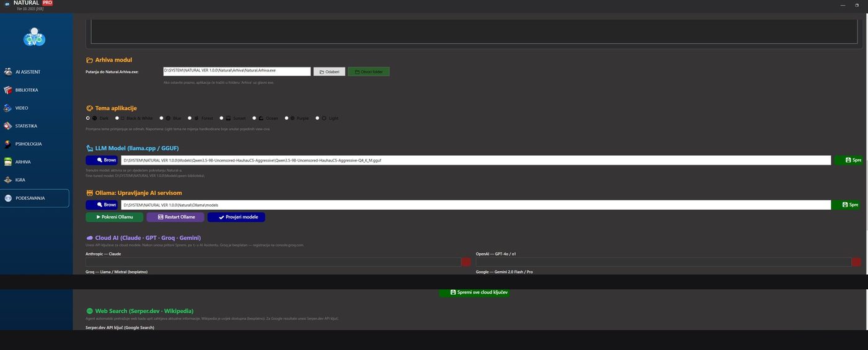Viewport: 868px width, 350px height.
Task: Go to the Video section
Action: point(35,108)
